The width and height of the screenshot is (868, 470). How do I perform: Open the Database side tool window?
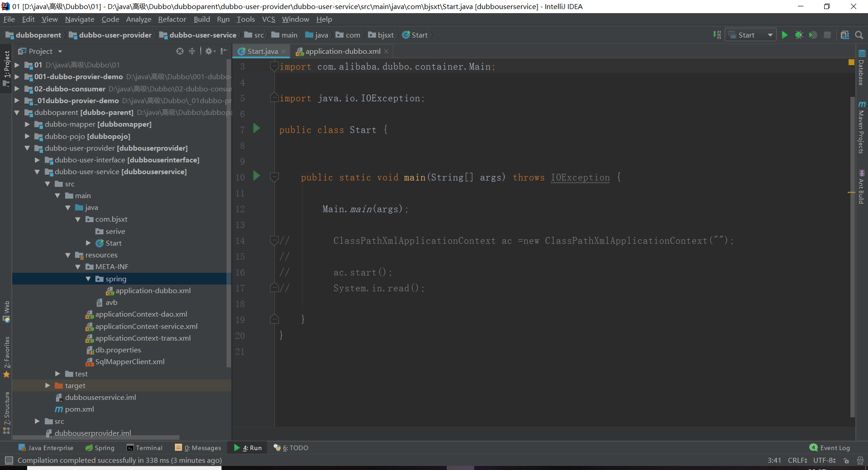coord(862,68)
